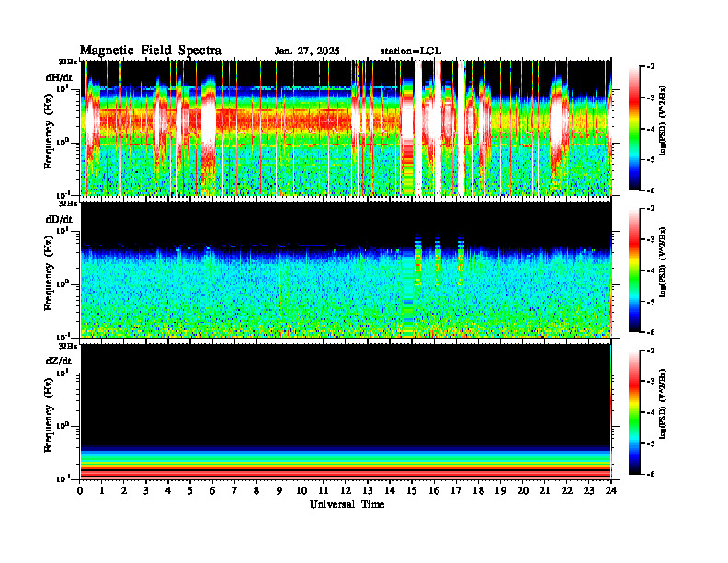This screenshot has height=563, width=728.
Task: Click the 'Magnetic Field Spectra' title
Action: coord(151,51)
